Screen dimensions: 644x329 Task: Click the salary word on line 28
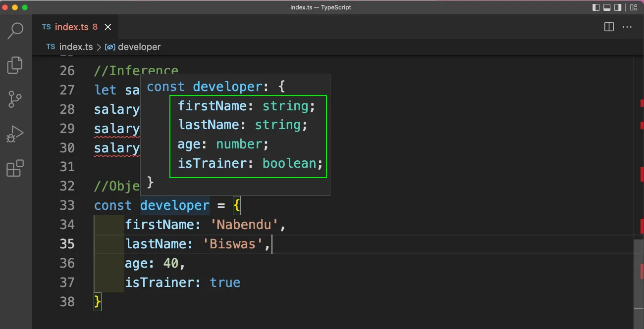[117, 109]
